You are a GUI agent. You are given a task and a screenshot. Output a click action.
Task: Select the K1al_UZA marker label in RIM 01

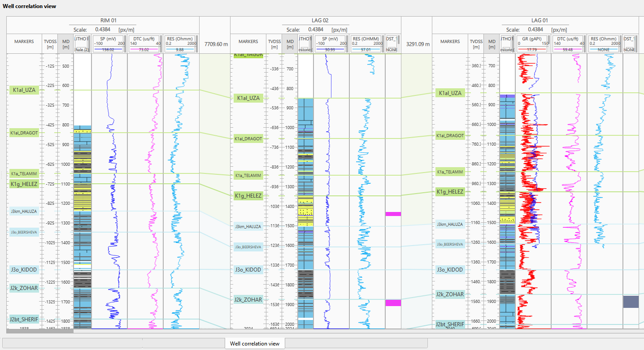click(x=24, y=90)
